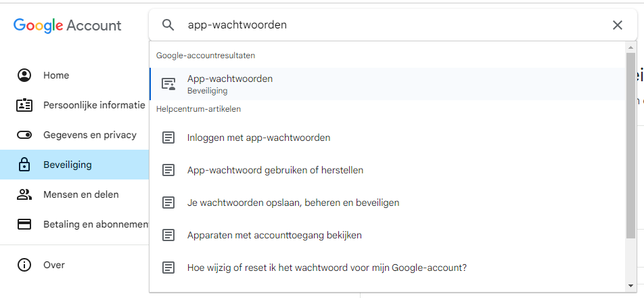Click the Betaling en abonnementen card icon
This screenshot has height=298, width=644.
[x=24, y=224]
